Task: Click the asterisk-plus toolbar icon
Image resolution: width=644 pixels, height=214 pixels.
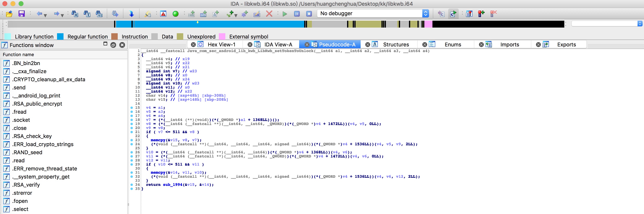Action: point(245,14)
